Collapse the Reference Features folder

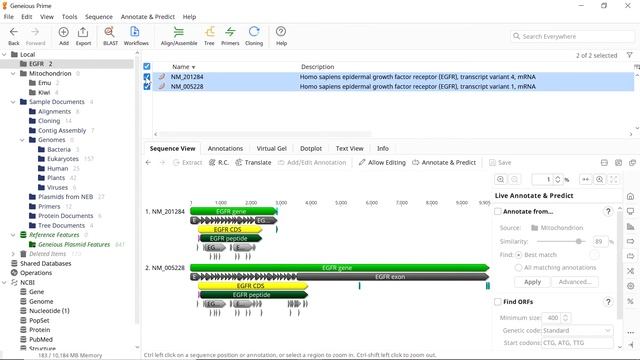13,235
